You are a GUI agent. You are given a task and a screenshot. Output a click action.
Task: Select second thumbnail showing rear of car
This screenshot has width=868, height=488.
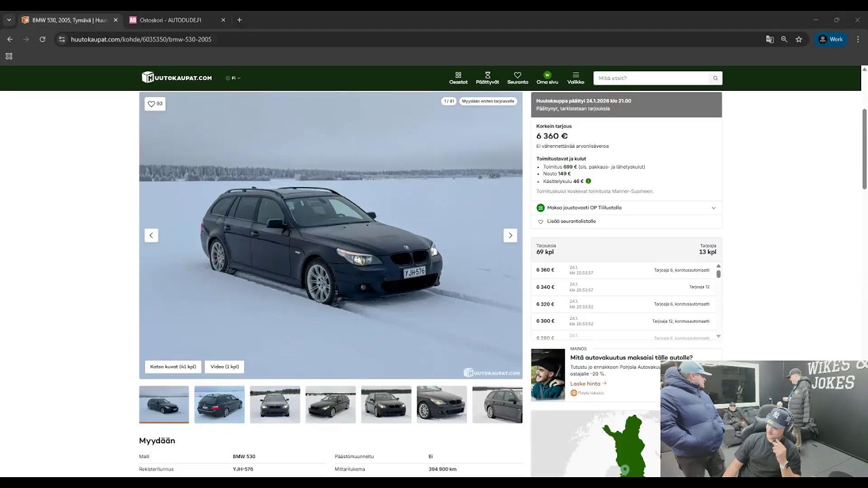point(219,405)
